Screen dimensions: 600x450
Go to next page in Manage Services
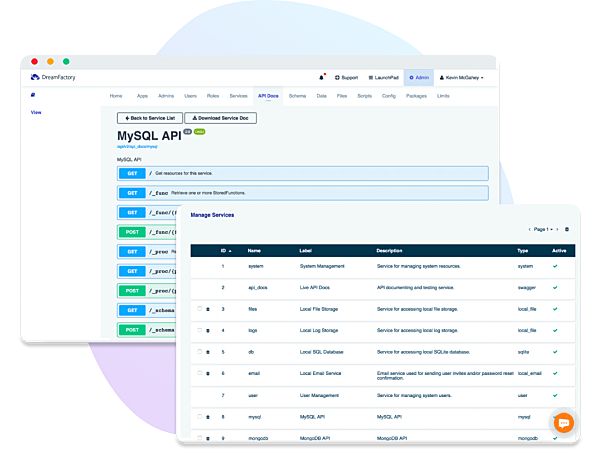[x=557, y=230]
